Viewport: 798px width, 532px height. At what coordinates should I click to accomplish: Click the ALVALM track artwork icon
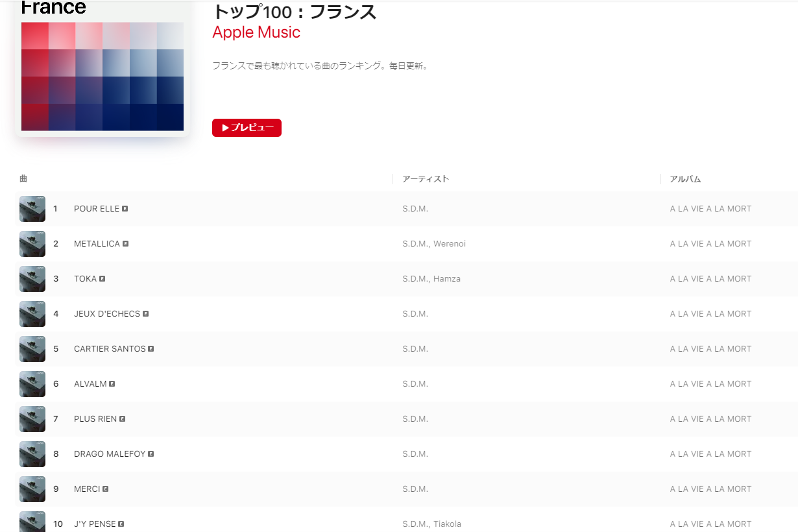click(32, 384)
